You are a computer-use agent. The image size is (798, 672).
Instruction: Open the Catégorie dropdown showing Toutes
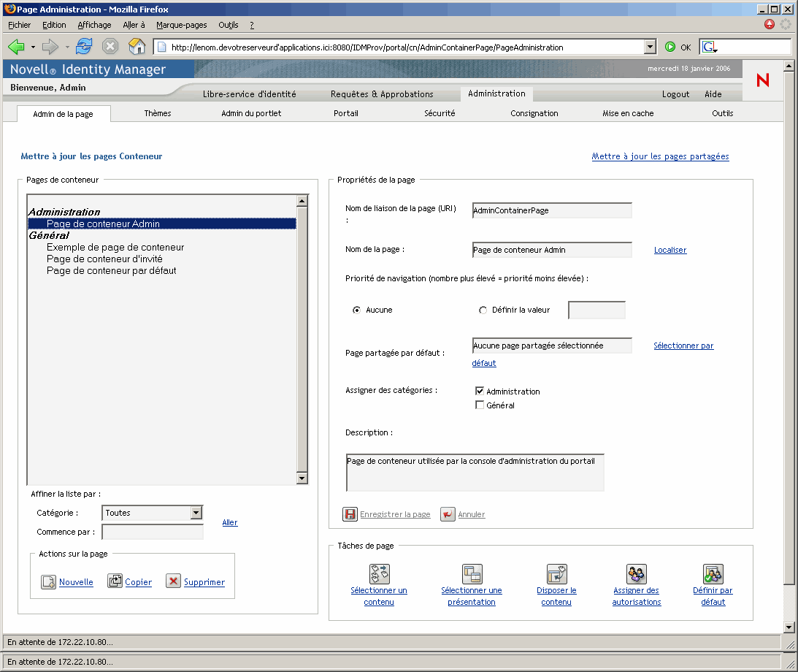[152, 513]
